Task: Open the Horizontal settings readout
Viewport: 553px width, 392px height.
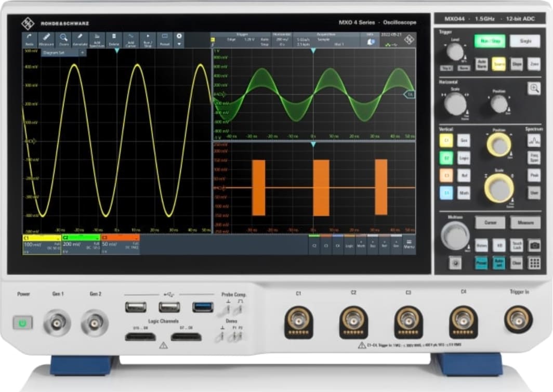Action: (282, 40)
